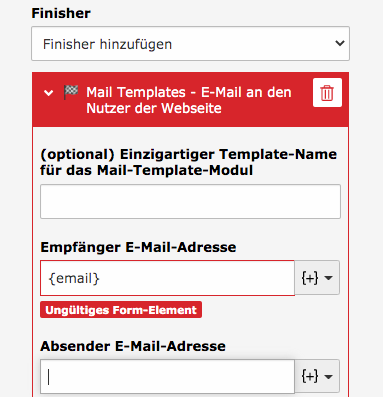
Task: Open the caret arrow next to Absender {+}
Action: [328, 377]
